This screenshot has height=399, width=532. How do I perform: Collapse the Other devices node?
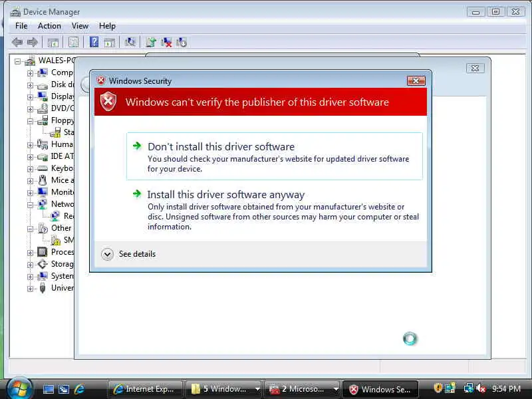pos(30,229)
